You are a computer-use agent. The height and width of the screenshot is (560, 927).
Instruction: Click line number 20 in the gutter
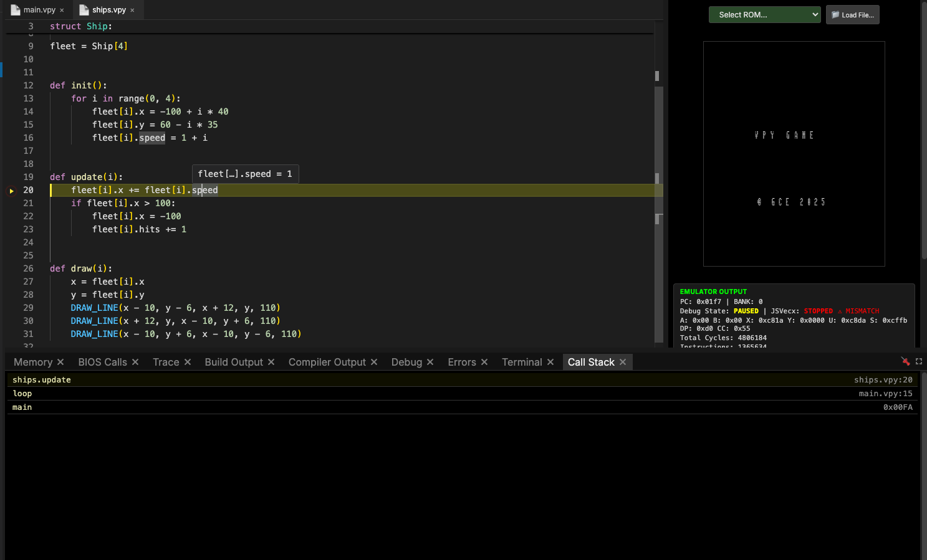coord(29,191)
